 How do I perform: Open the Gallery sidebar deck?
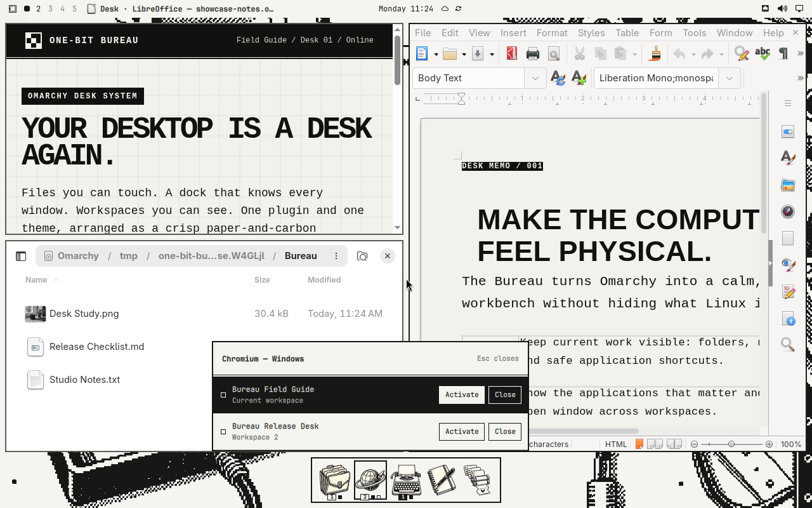tap(788, 185)
